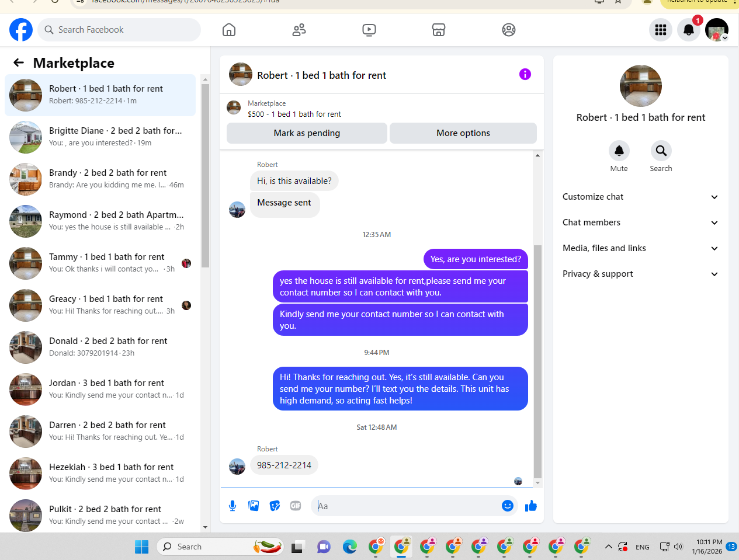The height and width of the screenshot is (560, 739).
Task: Open the taskbar clock and date
Action: 709,547
